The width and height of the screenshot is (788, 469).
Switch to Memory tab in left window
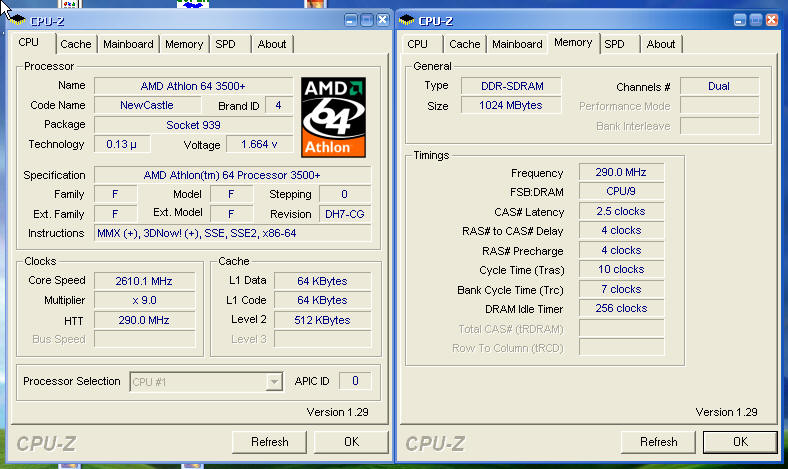click(x=184, y=44)
